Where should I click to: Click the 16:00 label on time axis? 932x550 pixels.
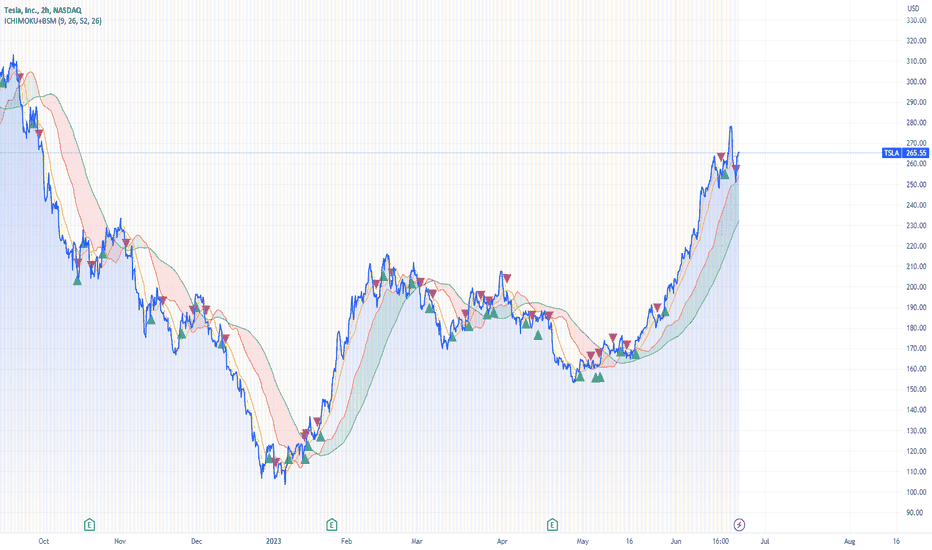click(720, 541)
